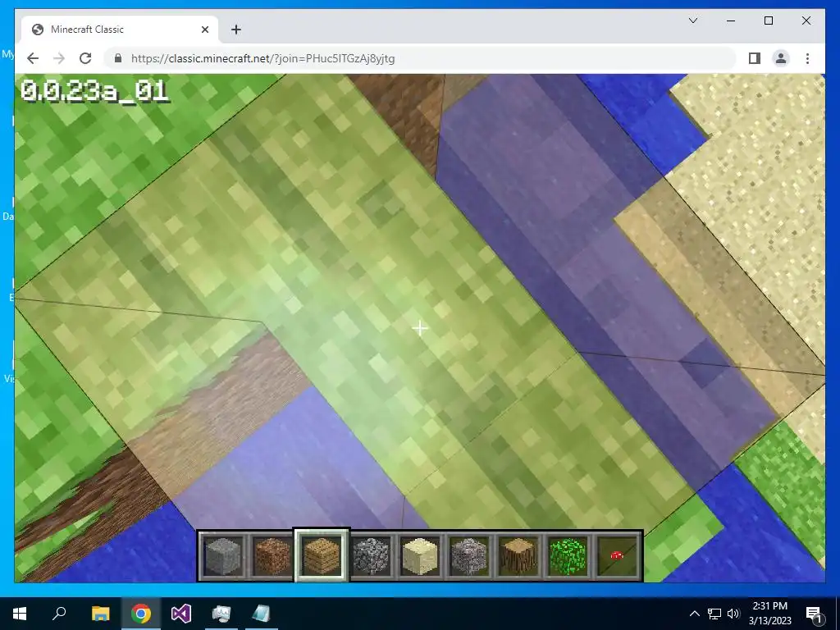
Task: Open volume control in tray
Action: click(733, 614)
